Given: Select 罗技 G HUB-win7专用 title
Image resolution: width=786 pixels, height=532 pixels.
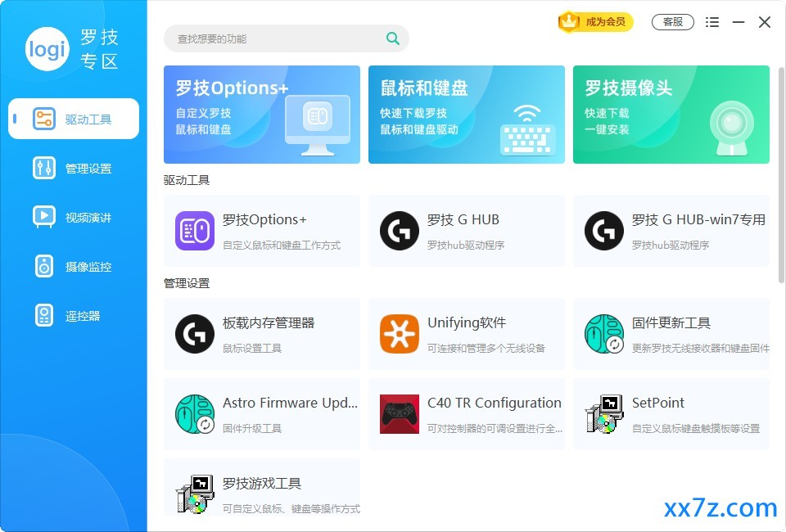Looking at the screenshot, I should 698,219.
